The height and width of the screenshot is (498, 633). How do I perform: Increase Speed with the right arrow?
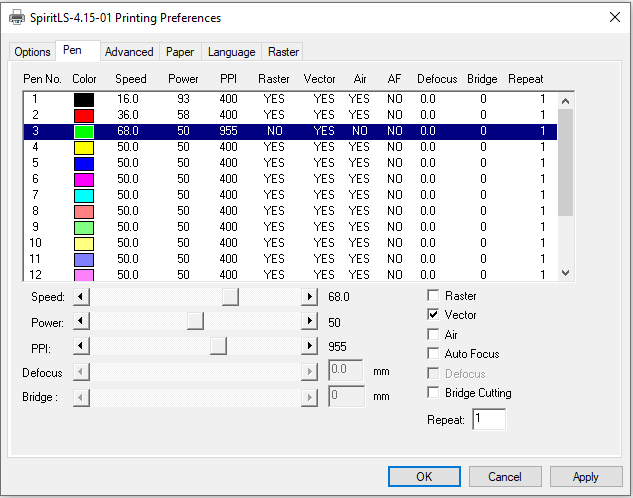[309, 297]
